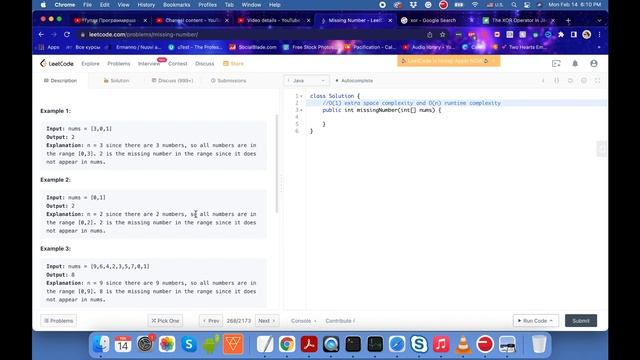Click the orange LeetCode hiring banner
640x360 pixels.
(x=449, y=61)
